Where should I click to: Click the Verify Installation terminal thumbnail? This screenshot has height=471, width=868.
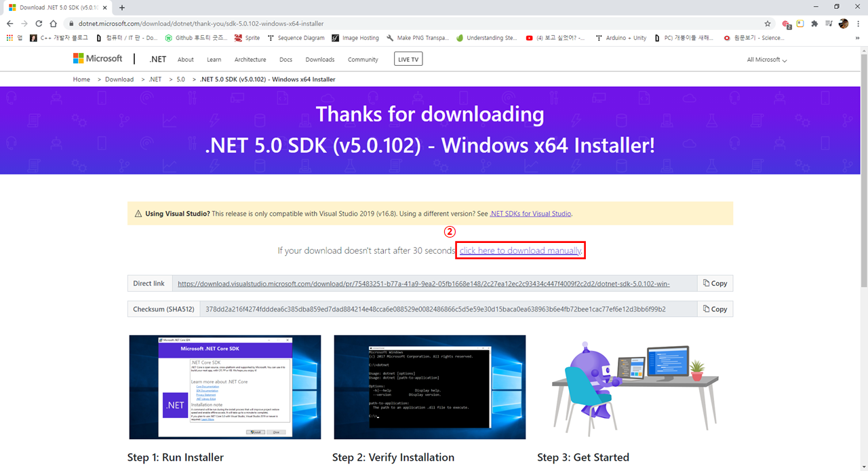click(430, 387)
